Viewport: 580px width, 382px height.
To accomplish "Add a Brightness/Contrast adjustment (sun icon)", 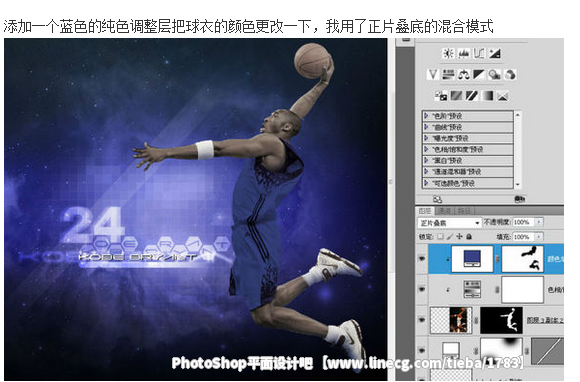I will [448, 54].
